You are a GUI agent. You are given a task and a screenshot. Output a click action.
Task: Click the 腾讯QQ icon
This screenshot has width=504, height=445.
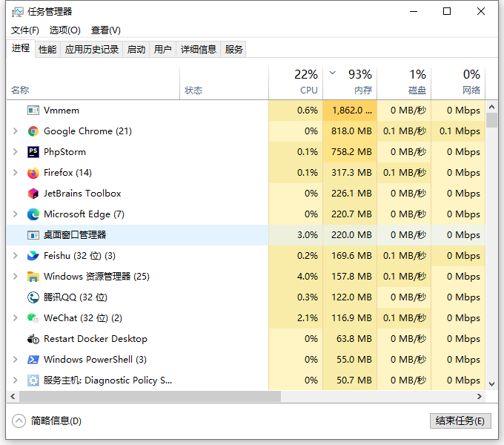[x=33, y=297]
